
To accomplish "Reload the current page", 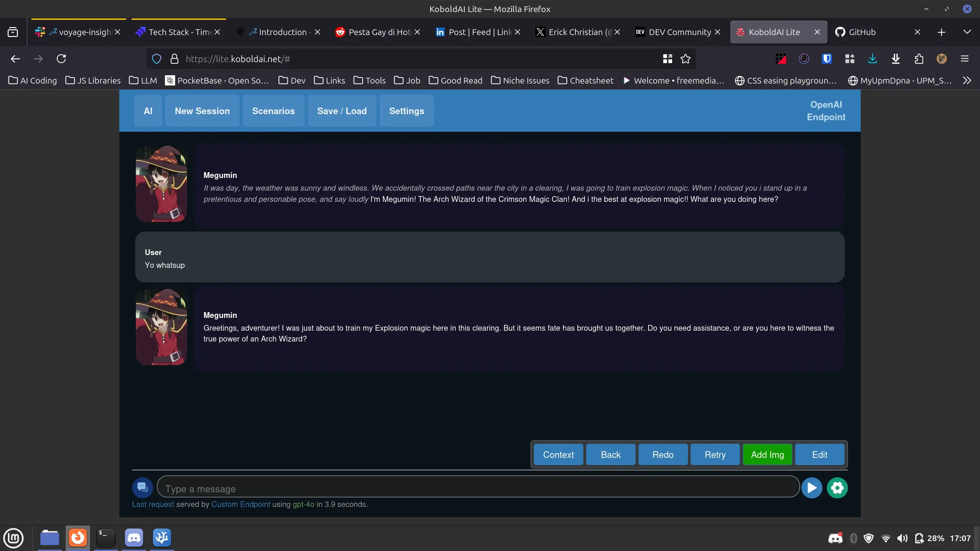I will (61, 59).
